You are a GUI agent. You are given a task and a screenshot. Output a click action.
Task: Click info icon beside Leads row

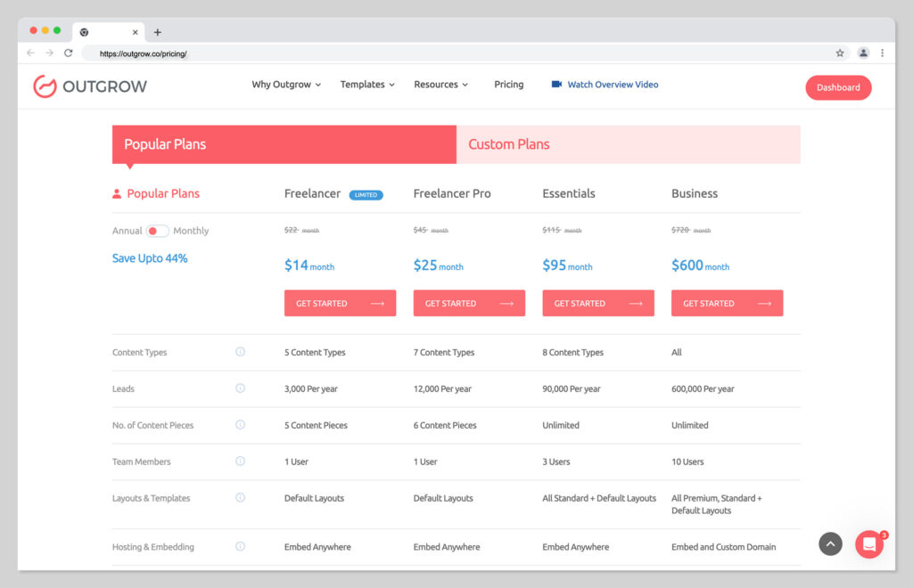point(240,388)
